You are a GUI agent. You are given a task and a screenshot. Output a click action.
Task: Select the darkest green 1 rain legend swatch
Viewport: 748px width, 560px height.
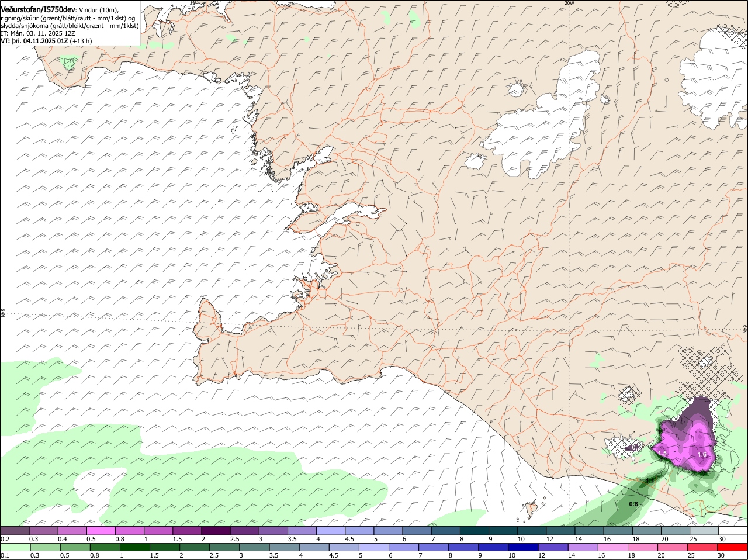134,548
